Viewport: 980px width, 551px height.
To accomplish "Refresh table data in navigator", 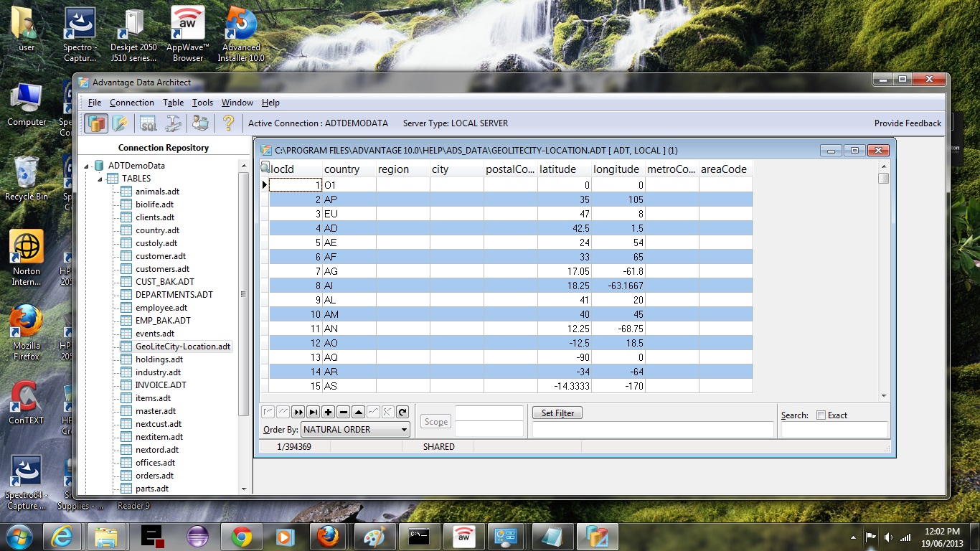I will click(x=402, y=412).
